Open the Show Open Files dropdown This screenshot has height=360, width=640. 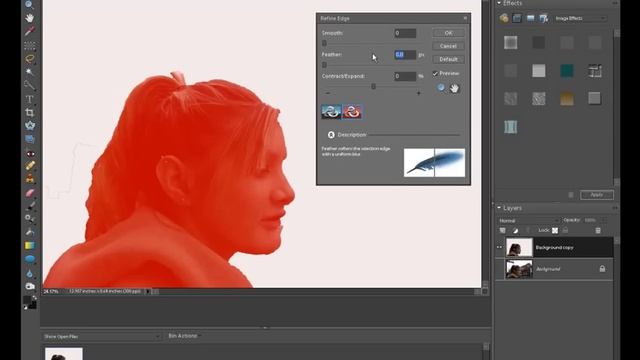pyautogui.click(x=102, y=336)
